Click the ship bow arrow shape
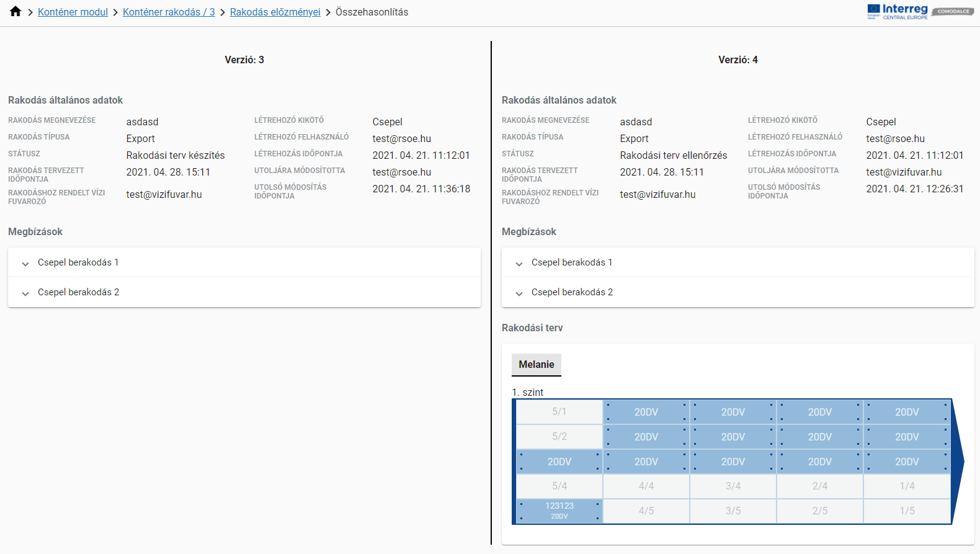Screen dimensions: 980x554 (958, 462)
